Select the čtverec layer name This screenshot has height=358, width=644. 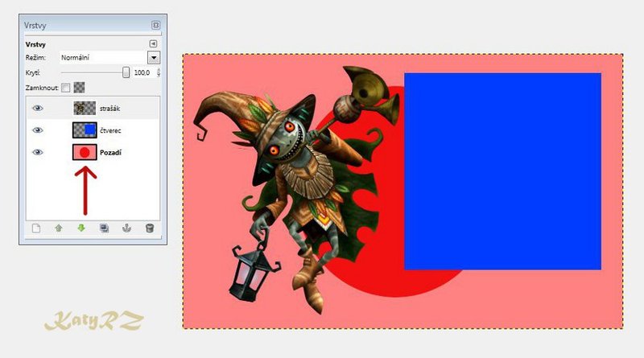coord(110,130)
